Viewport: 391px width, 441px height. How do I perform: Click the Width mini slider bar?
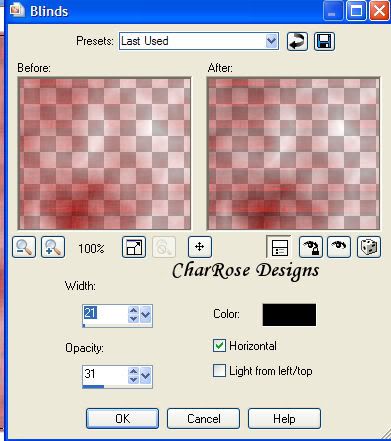click(x=117, y=326)
